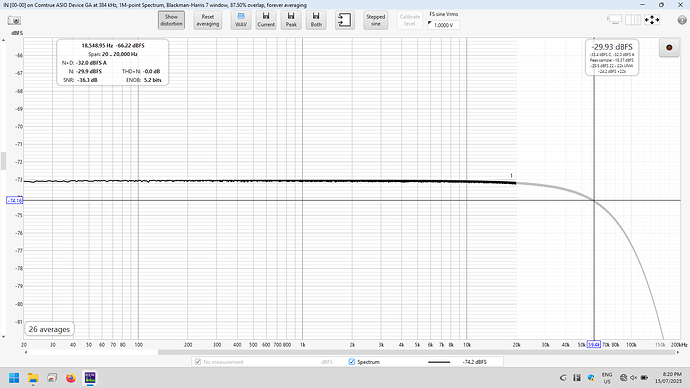Click the dBFS Y-axis unit label
Screen dimensions: 690x388
coord(17,33)
